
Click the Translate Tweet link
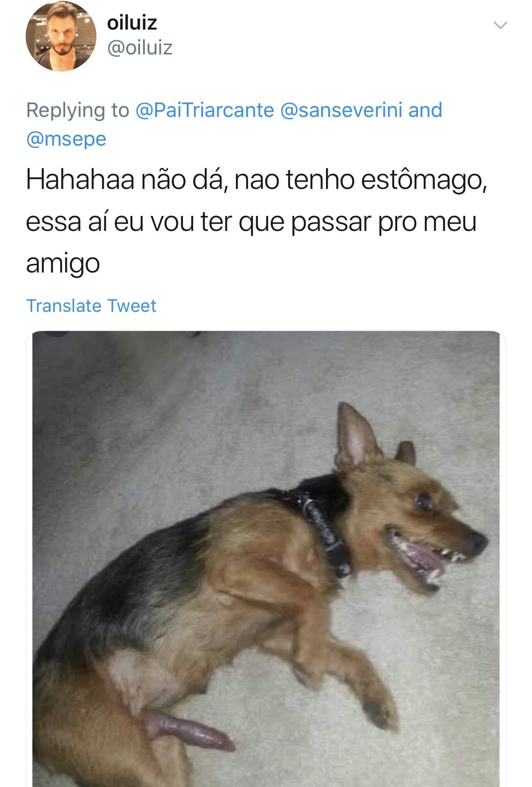91,306
